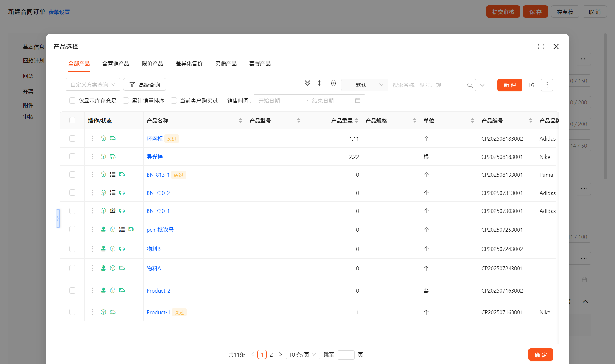Sort by 产品名称 column arrows
Image resolution: width=615 pixels, height=364 pixels.
click(x=240, y=121)
